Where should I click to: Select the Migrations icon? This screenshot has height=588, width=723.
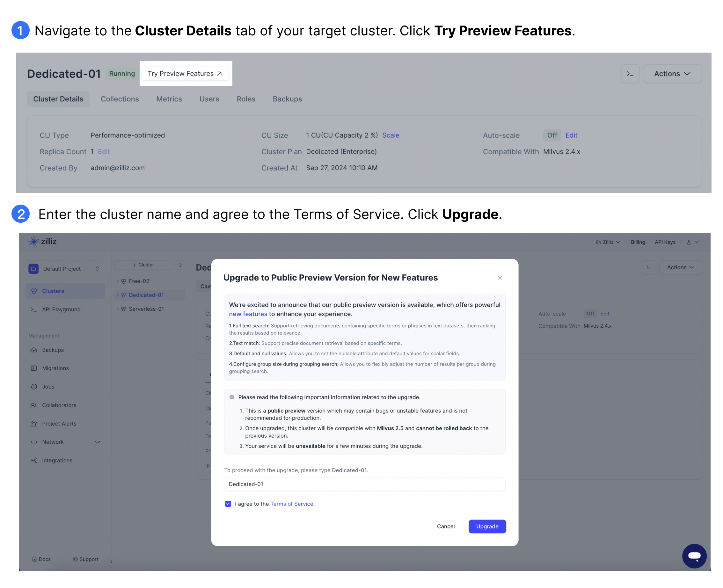pyautogui.click(x=34, y=368)
